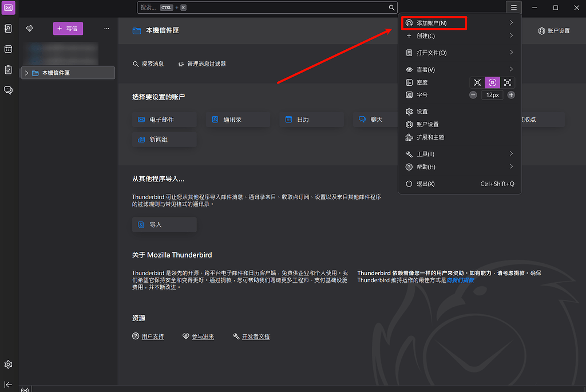Open the Chat space icon
This screenshot has width=586, height=392.
pyautogui.click(x=8, y=90)
